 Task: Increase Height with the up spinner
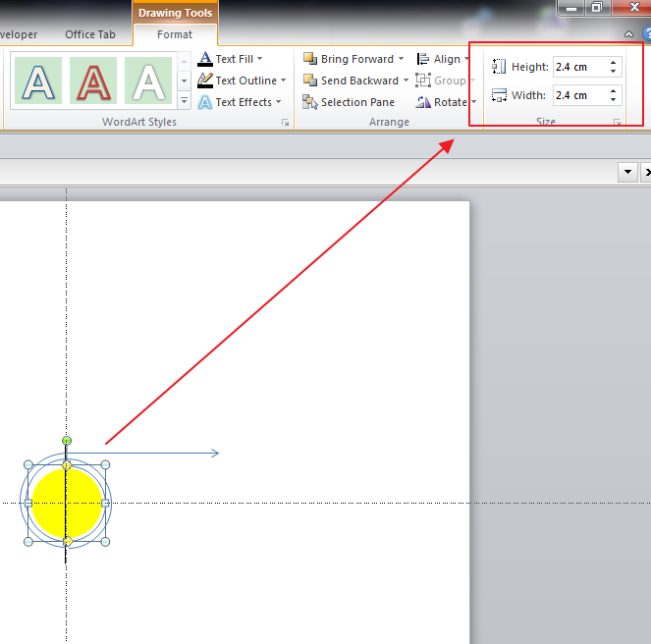(614, 63)
